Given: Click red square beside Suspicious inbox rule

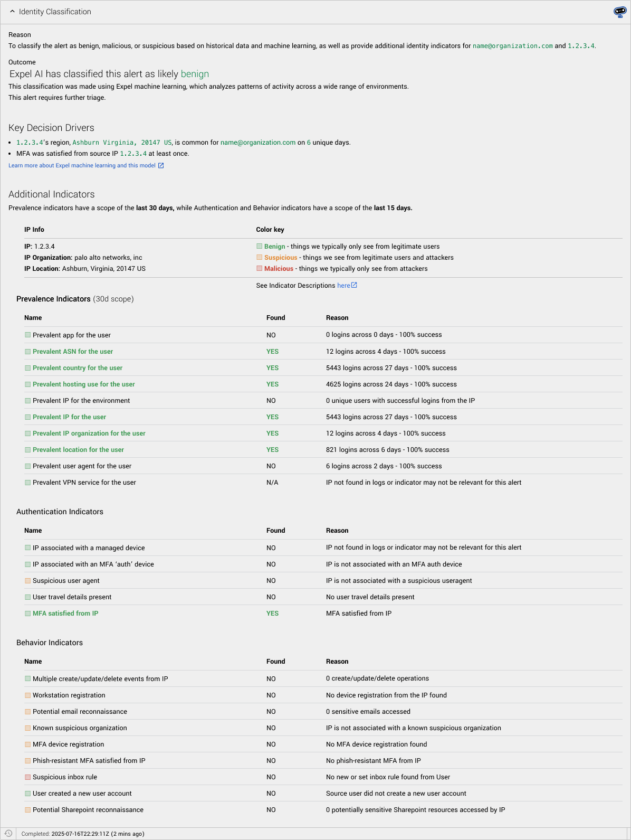Looking at the screenshot, I should click(27, 777).
